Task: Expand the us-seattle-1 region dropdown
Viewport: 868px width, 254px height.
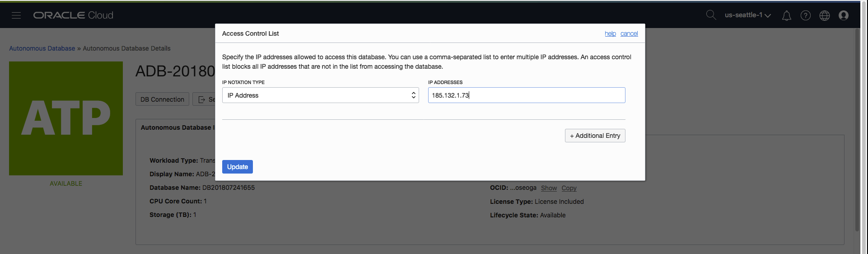Action: coord(747,15)
